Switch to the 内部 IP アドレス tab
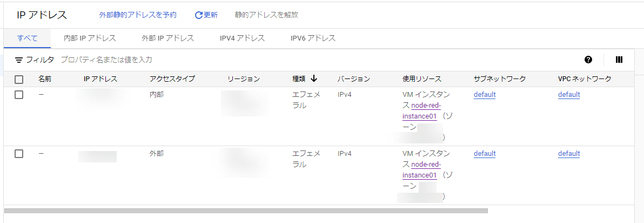The height and width of the screenshot is (223, 644). point(90,38)
